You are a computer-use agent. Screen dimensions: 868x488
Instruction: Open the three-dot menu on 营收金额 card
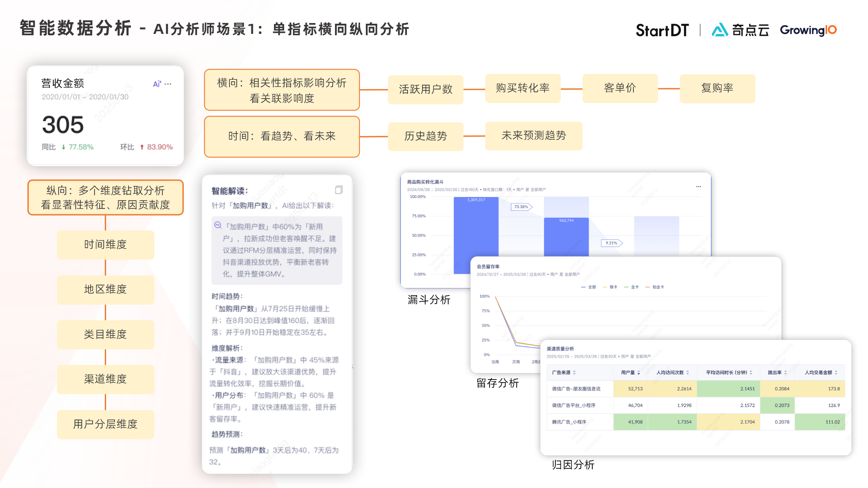[168, 84]
